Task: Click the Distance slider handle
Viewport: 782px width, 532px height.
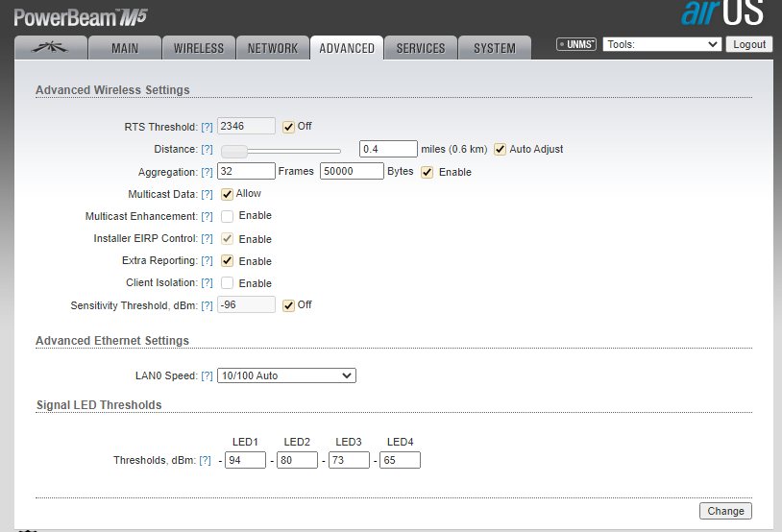Action: click(234, 151)
